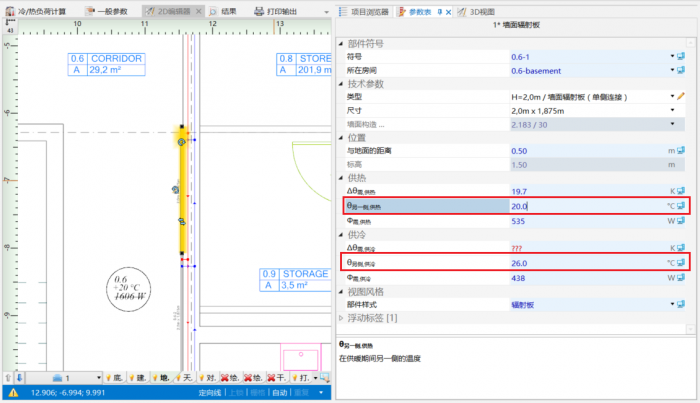The image size is (700, 403).
Task: Click the label icon in the 与地面的距离 row
Action: click(x=680, y=151)
